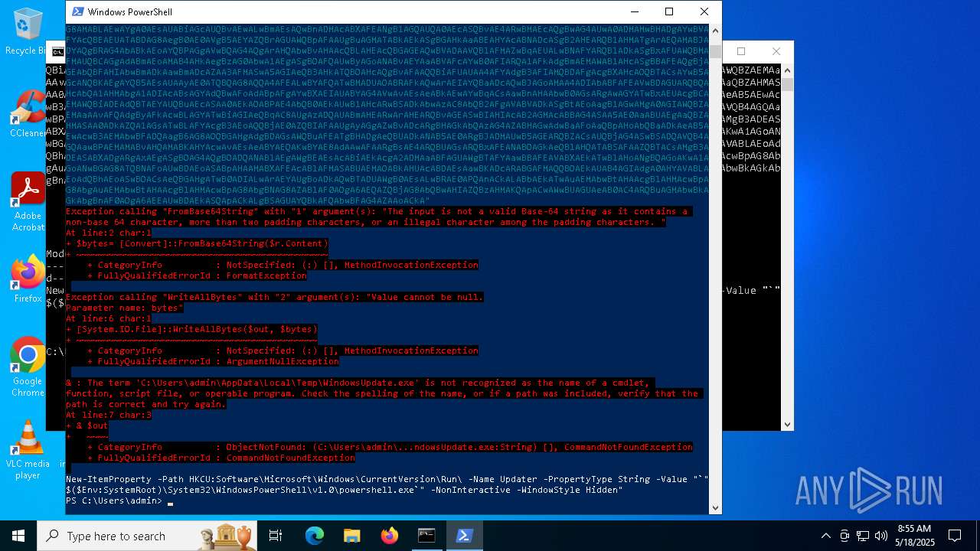Launch Microsoft Edge from the taskbar
Screen dimensions: 980x551
315,536
